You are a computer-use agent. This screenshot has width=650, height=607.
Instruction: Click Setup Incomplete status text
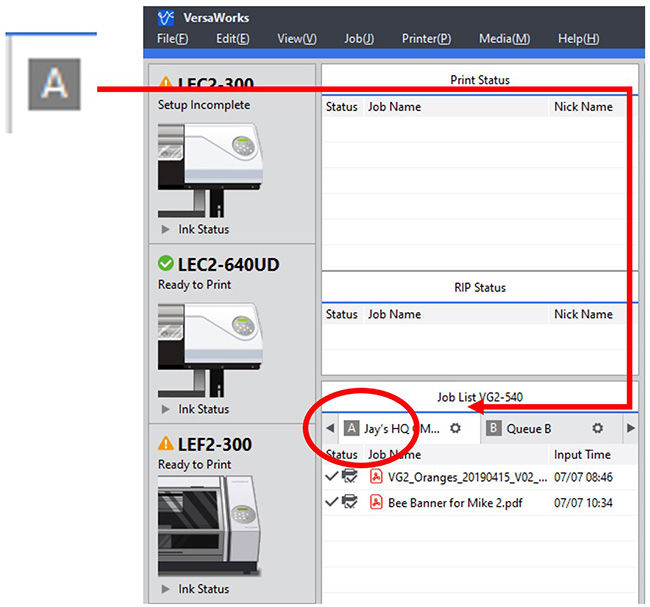pos(204,105)
